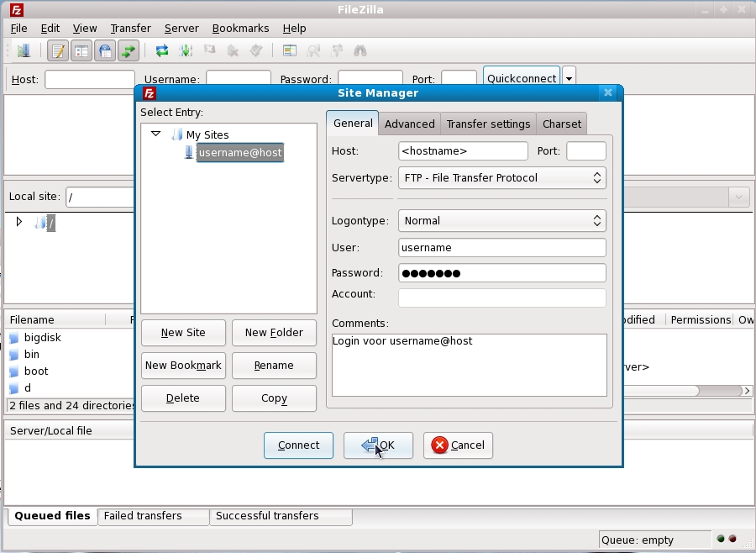This screenshot has width=756, height=553.
Task: Click the Rename button
Action: [274, 366]
